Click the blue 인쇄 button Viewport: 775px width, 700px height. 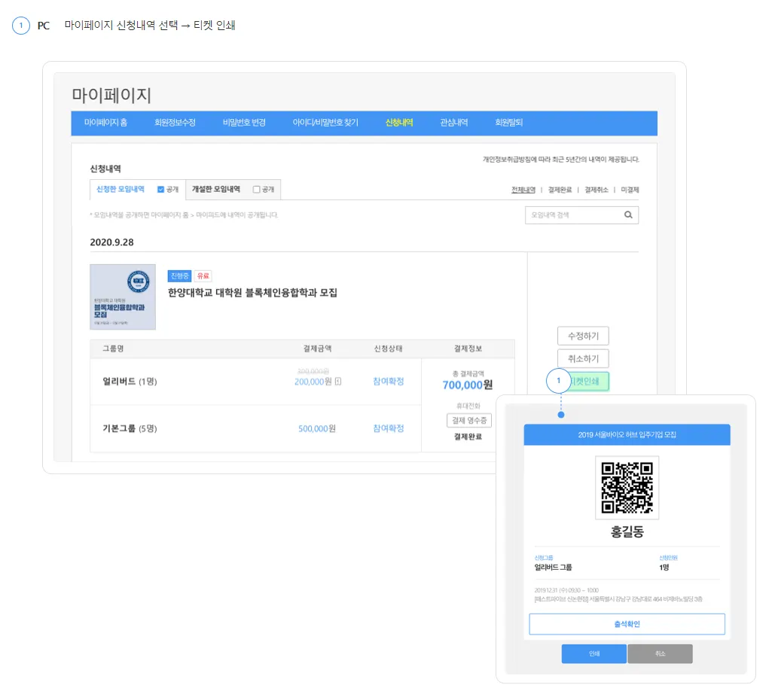594,653
